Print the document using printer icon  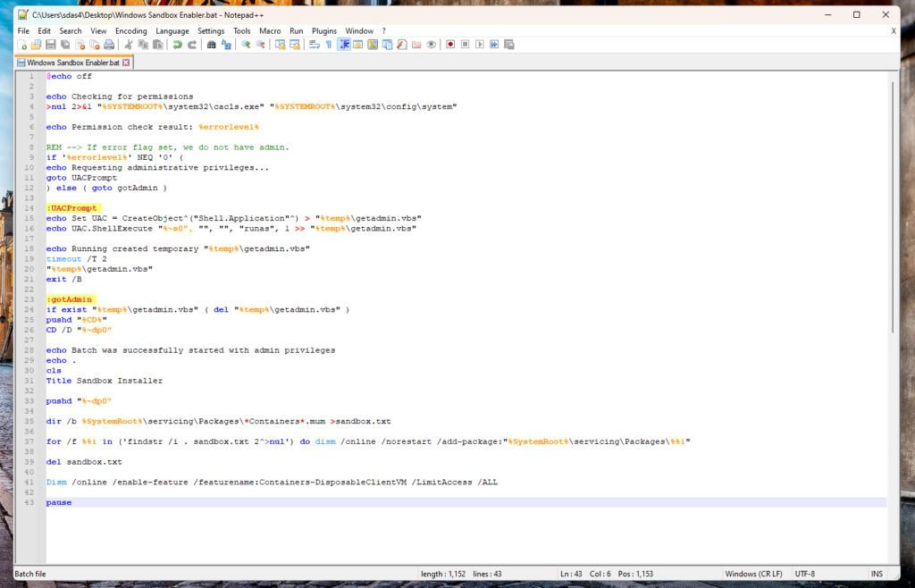pyautogui.click(x=109, y=45)
